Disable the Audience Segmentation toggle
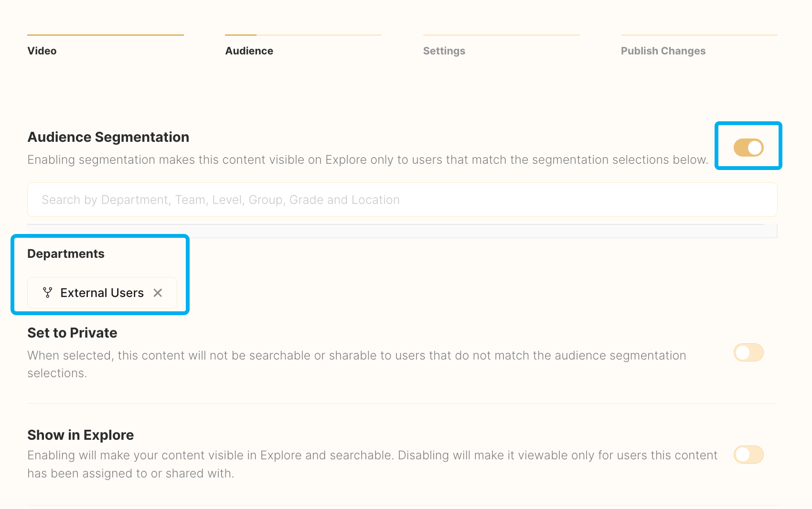812x509 pixels. 748,148
